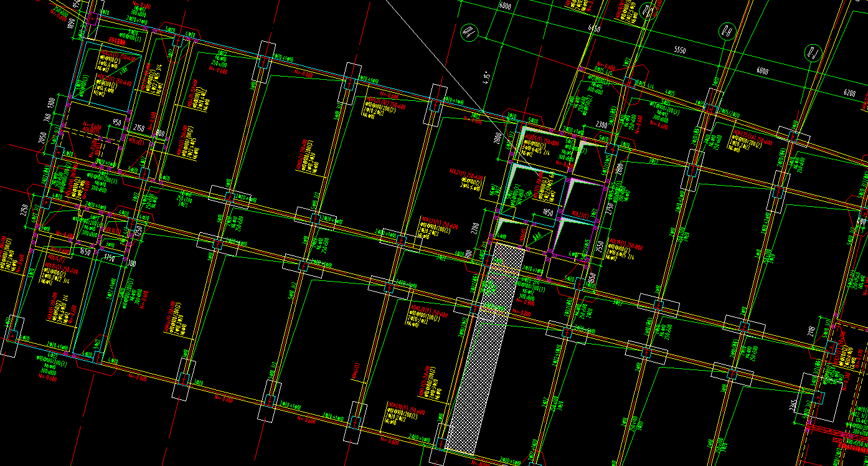Viewport: 868px width, 466px height.
Task: Pick the 950 dimension value
Action: (116, 122)
